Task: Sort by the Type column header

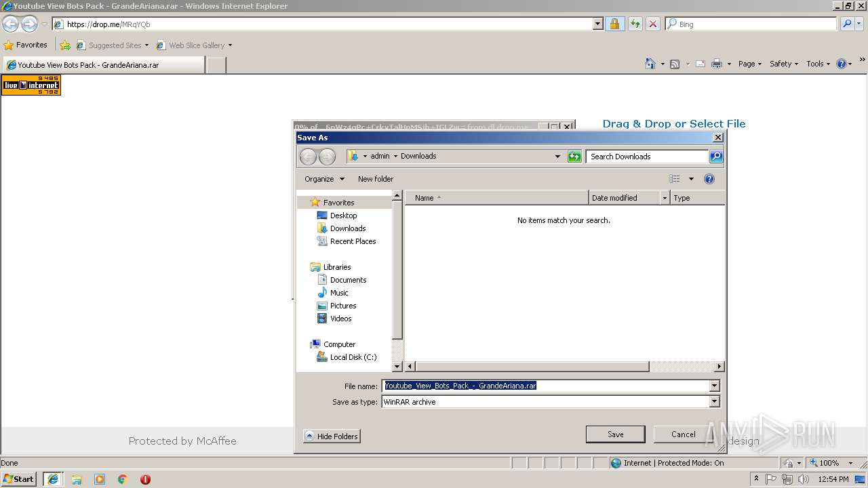Action: click(698, 198)
